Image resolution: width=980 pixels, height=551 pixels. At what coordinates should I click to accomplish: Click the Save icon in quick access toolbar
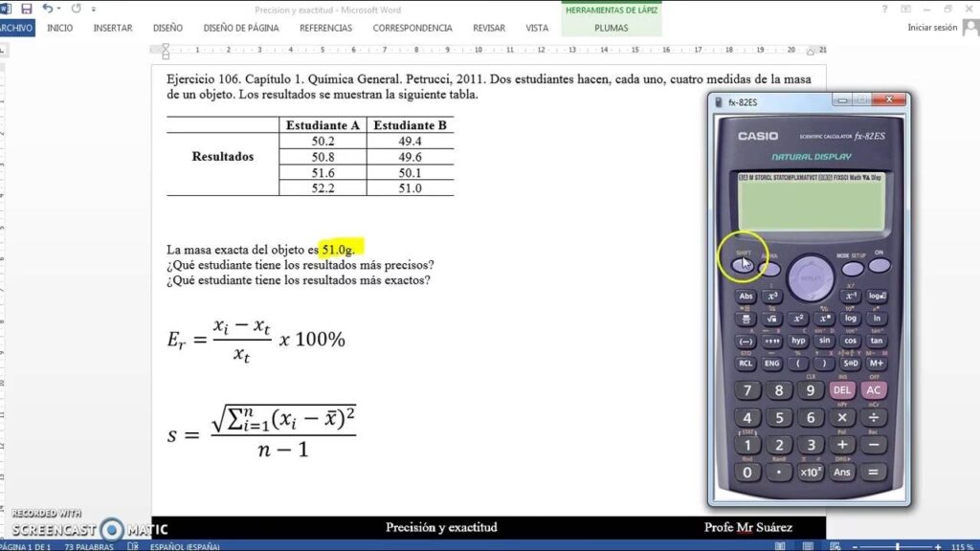tap(26, 9)
